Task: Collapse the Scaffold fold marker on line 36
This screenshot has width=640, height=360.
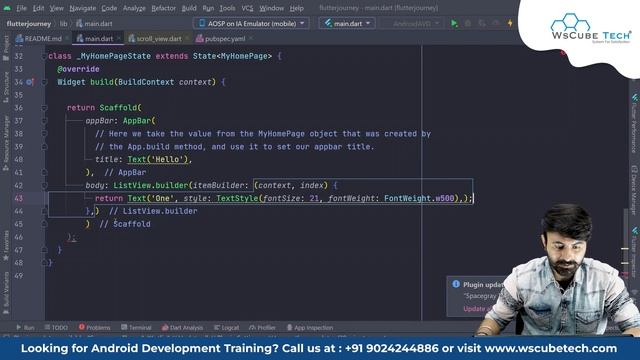Action: coord(44,108)
